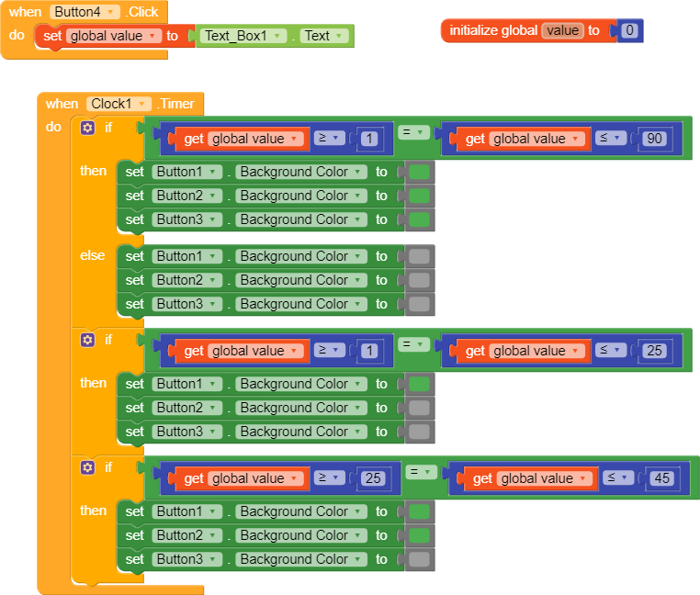Click the gear mutator icon on the third if block
This screenshot has width=700, height=595.
(x=87, y=467)
